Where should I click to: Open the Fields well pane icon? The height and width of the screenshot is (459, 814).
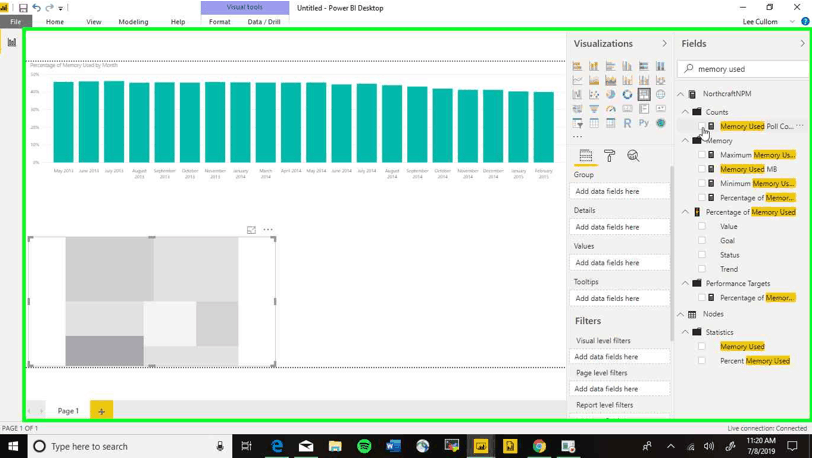(586, 156)
